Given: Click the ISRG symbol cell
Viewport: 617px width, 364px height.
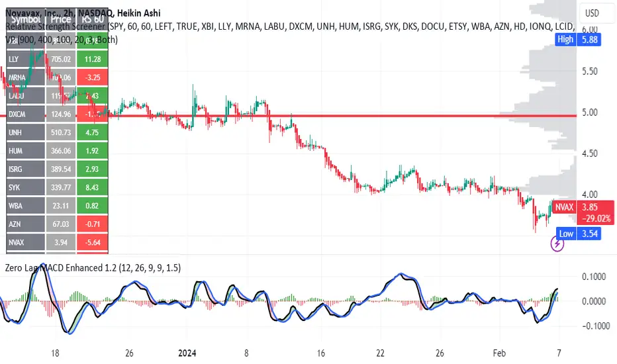Looking at the screenshot, I should click(x=26, y=169).
